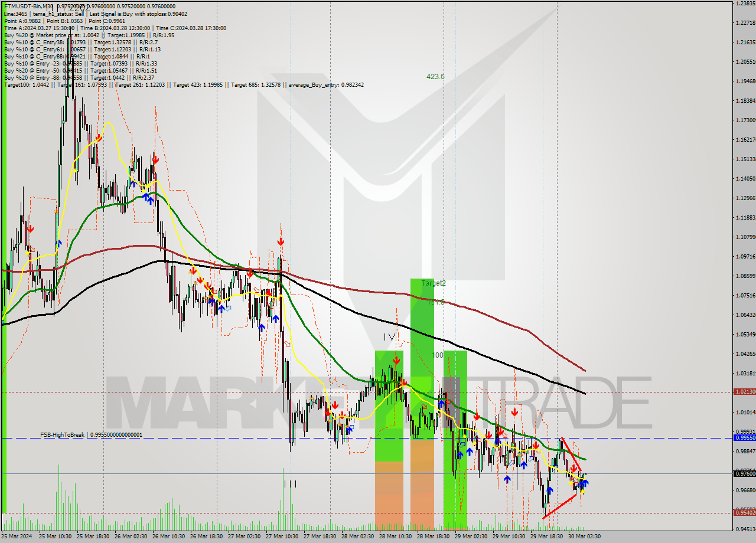The image size is (756, 543).
Task: Click the average_Buy_entry 0.982342 text
Action: click(x=326, y=84)
